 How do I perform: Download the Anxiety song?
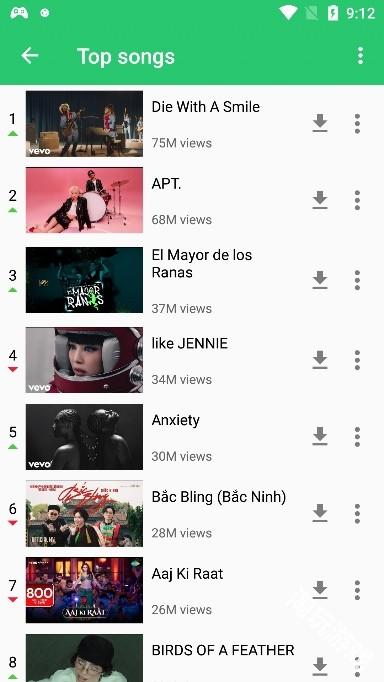[x=320, y=437]
